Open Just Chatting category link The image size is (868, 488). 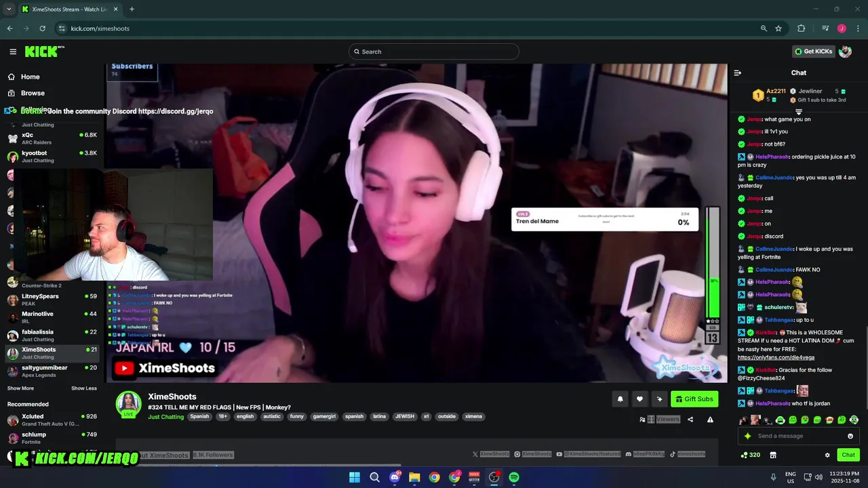coord(165,417)
